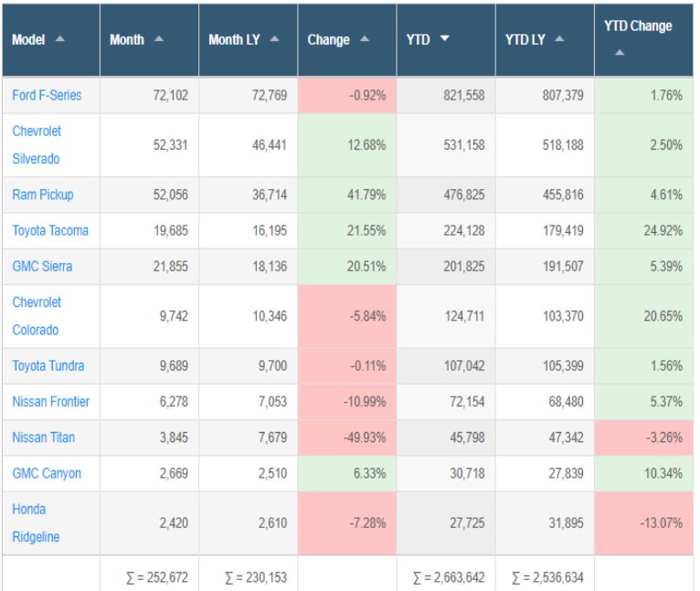Follow the Honda Ridgeline link
Image resolution: width=700 pixels, height=591 pixels.
36,523
